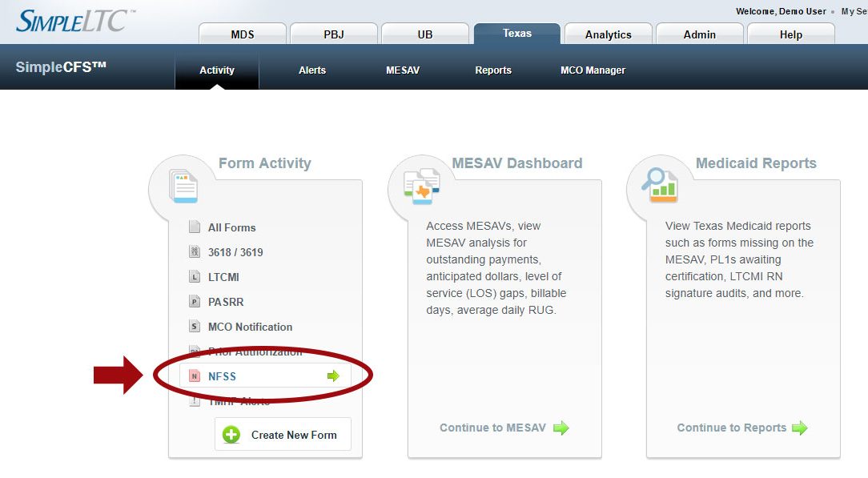Open the All Forms list
The height and width of the screenshot is (478, 868).
click(x=231, y=227)
